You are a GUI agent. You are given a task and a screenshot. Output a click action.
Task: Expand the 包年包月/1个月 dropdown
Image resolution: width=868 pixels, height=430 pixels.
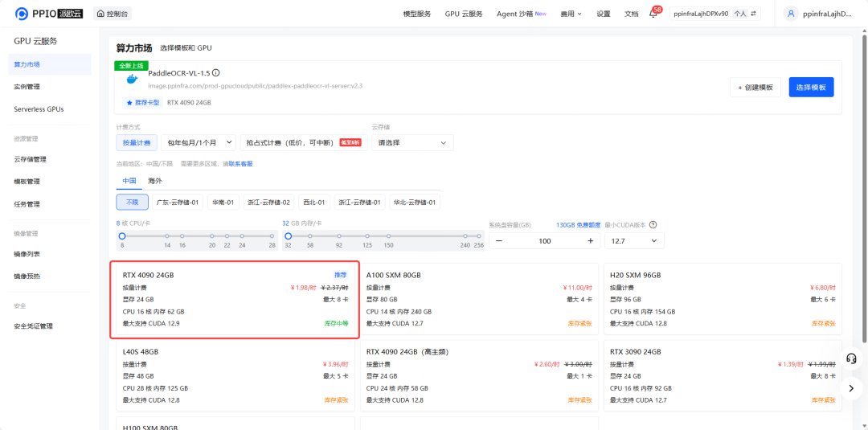click(198, 142)
